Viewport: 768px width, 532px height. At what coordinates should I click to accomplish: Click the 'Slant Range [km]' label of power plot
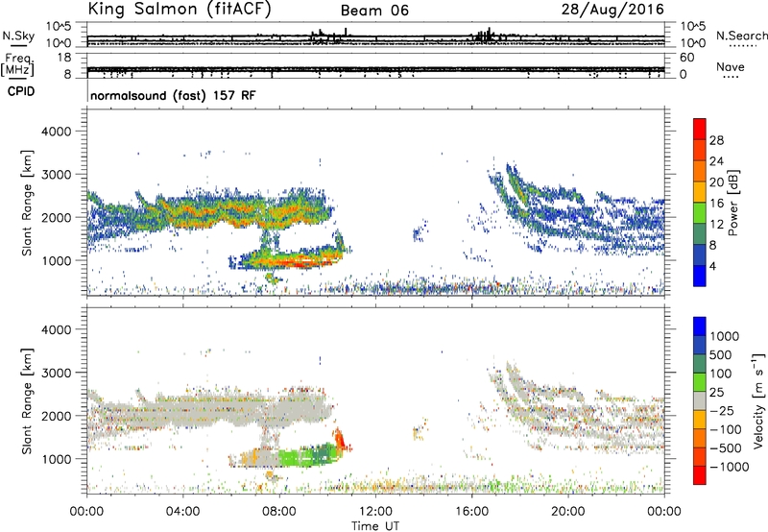28,203
